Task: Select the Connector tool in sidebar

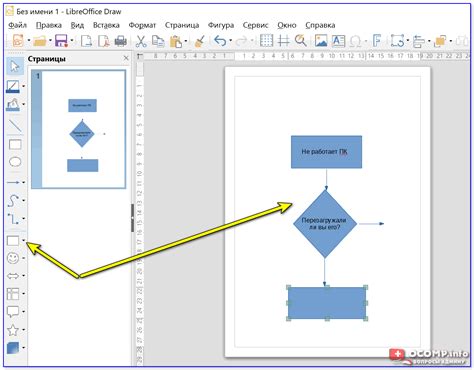Action: coord(13,219)
